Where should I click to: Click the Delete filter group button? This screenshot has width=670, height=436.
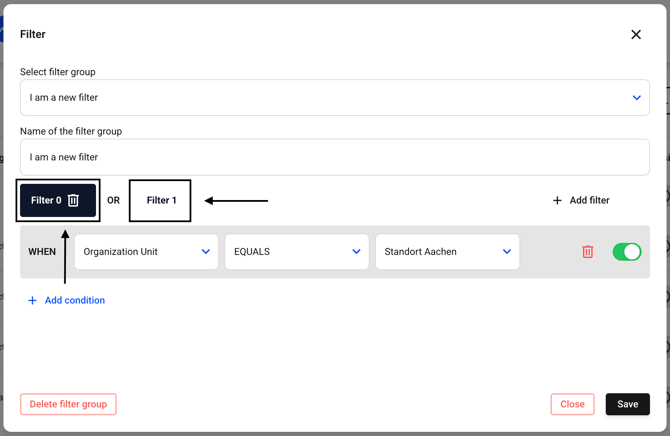pos(68,404)
